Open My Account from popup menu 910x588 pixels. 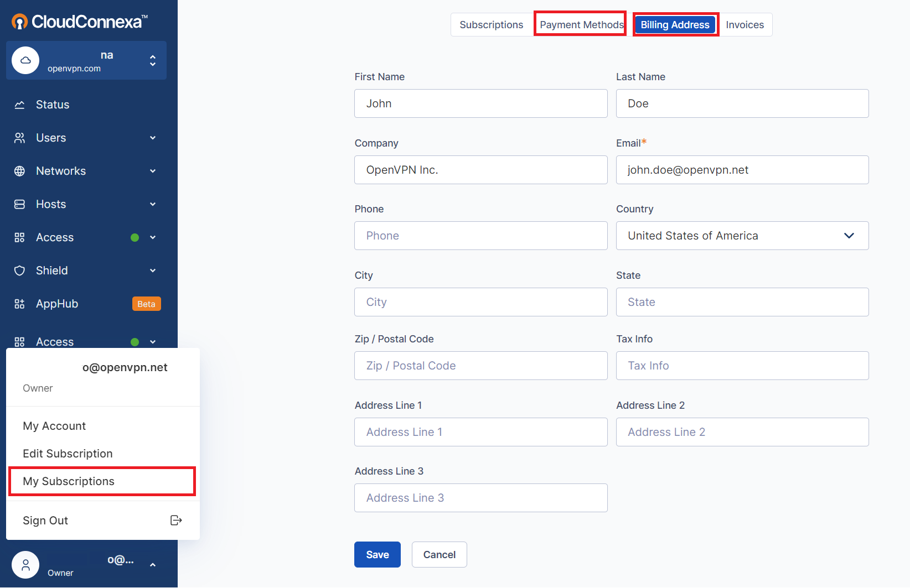[x=54, y=426]
